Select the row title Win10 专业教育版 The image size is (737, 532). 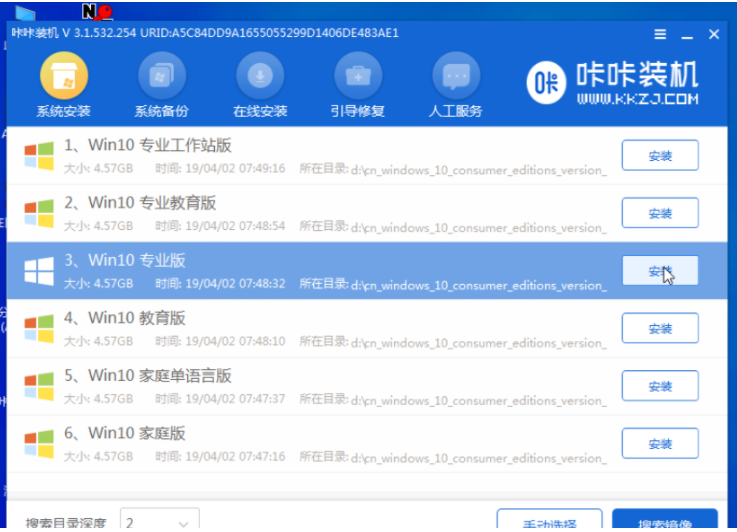click(140, 203)
